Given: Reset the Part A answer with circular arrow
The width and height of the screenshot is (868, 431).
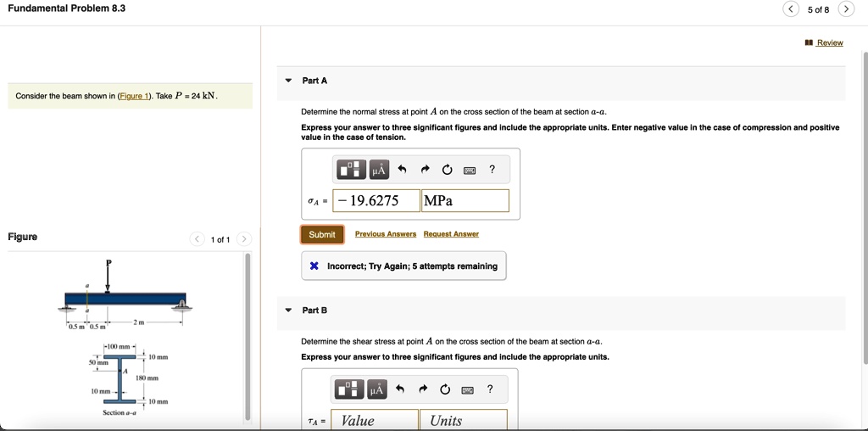Looking at the screenshot, I should click(447, 170).
